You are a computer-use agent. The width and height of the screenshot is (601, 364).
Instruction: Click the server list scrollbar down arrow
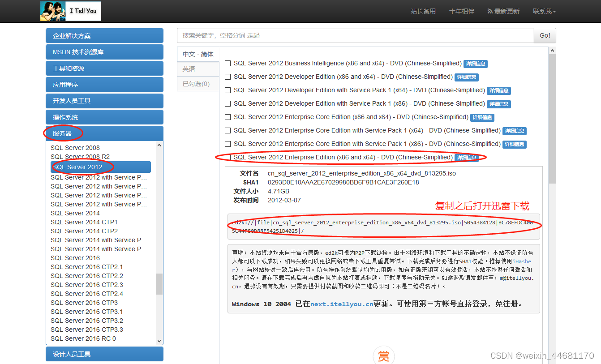pos(159,341)
